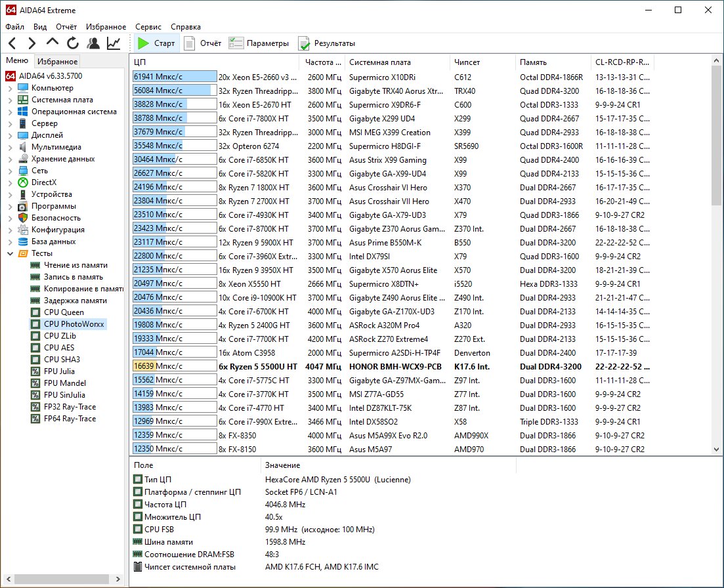This screenshot has width=724, height=588.
Task: Open the Избранное menu
Action: coord(106,27)
